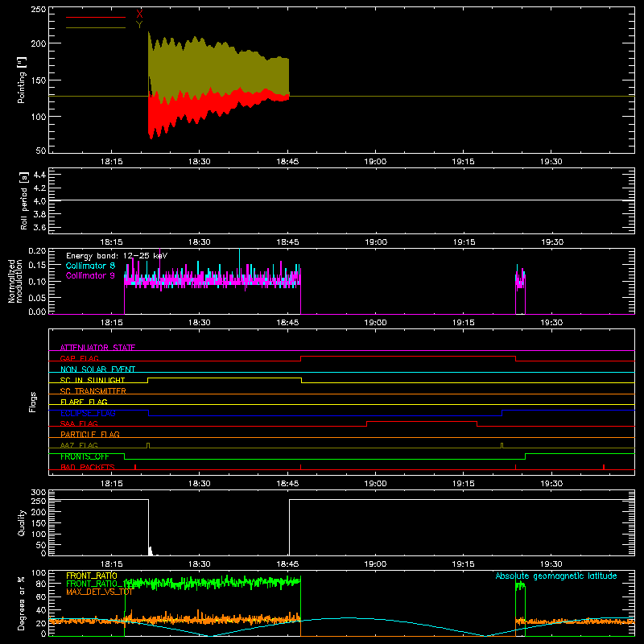Click the olive Y legend line
The height and width of the screenshot is (644, 644).
96,28
